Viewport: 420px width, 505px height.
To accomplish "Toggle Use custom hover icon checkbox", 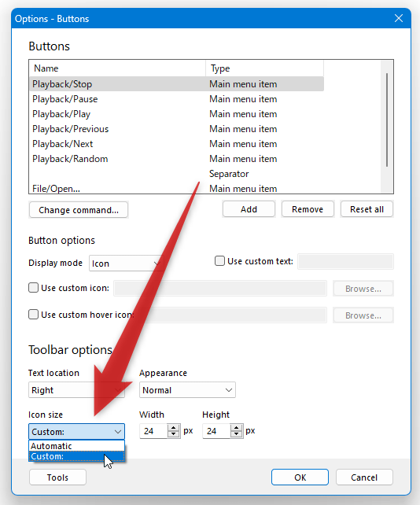I will [x=33, y=315].
